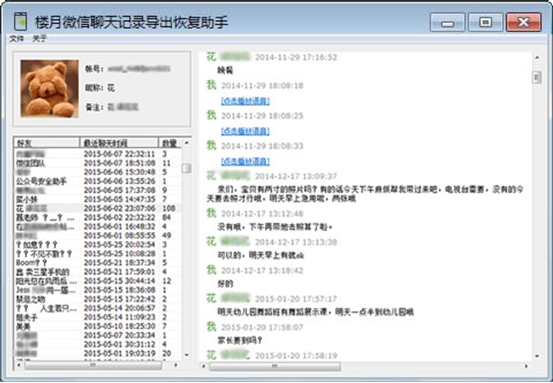Click the chat pane horizontal scrollbar thumb
553x383 pixels.
[x=275, y=366]
